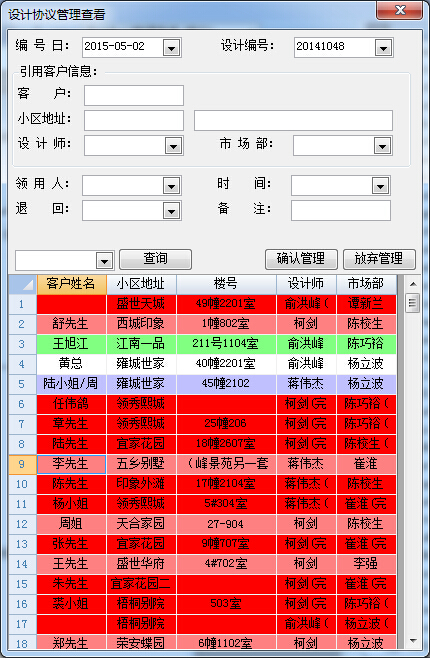
Task: Click the 20141048 design number value
Action: pyautogui.click(x=321, y=47)
